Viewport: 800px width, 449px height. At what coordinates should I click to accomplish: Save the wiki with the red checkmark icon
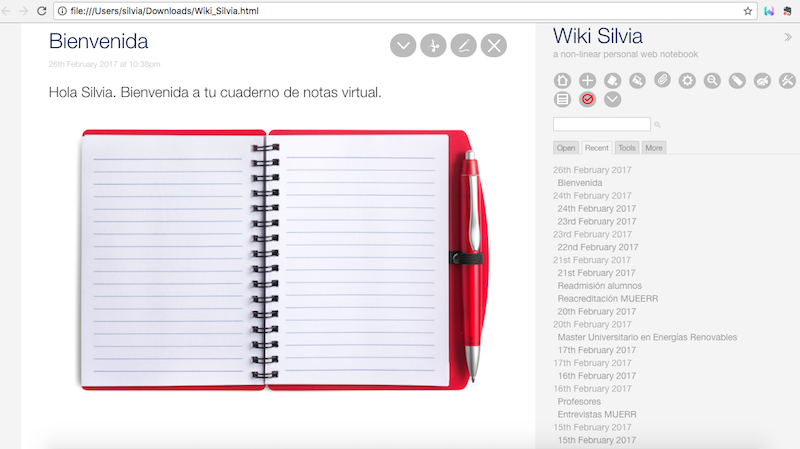coord(587,99)
